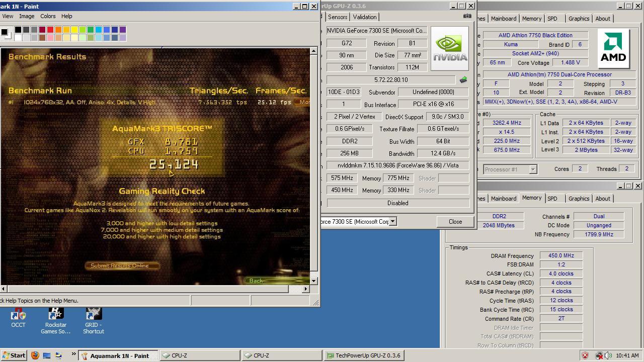Click the GPU-Z screenshot camera icon
The height and width of the screenshot is (362, 644).
[x=467, y=16]
